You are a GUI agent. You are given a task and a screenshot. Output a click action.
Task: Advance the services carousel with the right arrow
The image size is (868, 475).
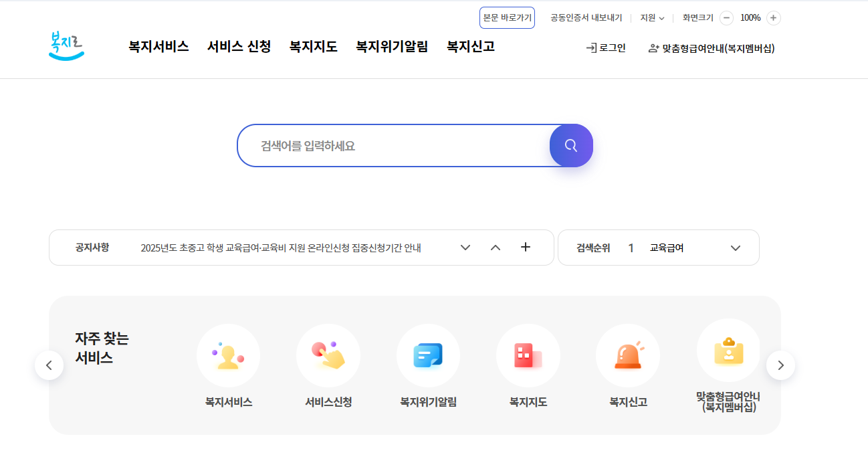click(780, 365)
